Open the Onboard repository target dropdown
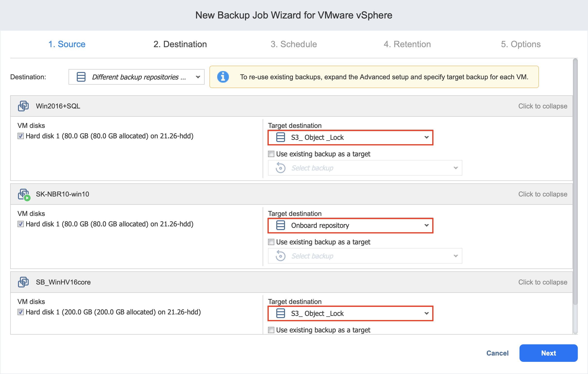The height and width of the screenshot is (374, 588). 350,226
